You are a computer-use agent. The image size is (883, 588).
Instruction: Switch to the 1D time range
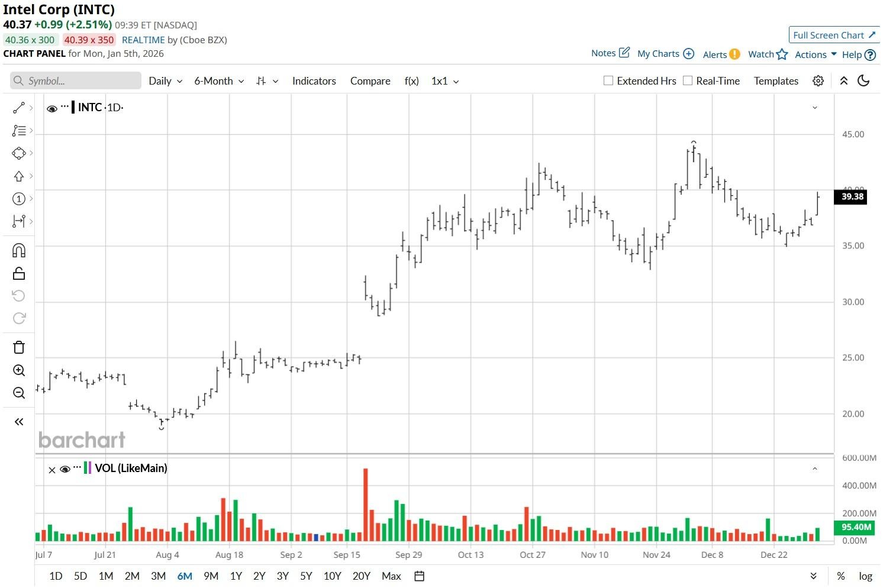pos(56,576)
